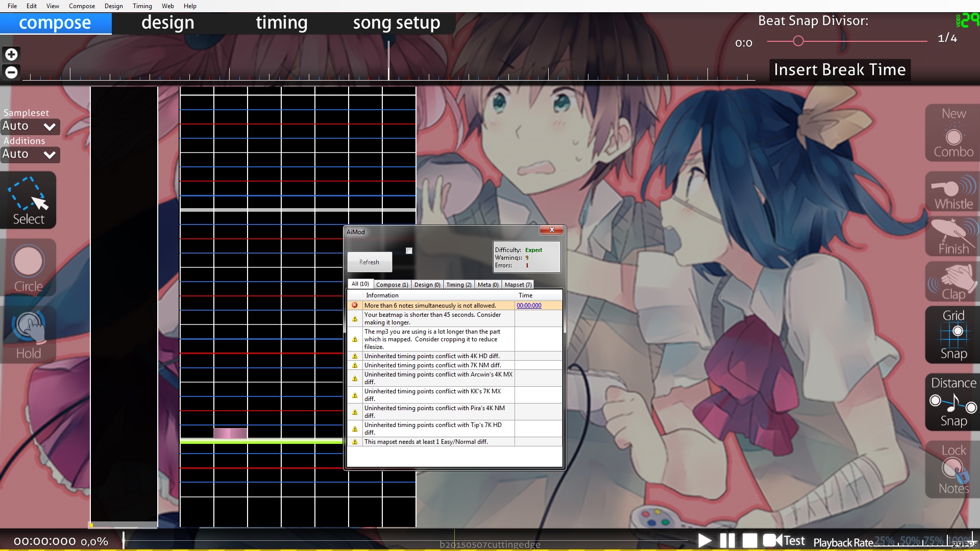
Task: Select 'Your beatmap is shorter than 45 seconds' warning
Action: coord(455,319)
